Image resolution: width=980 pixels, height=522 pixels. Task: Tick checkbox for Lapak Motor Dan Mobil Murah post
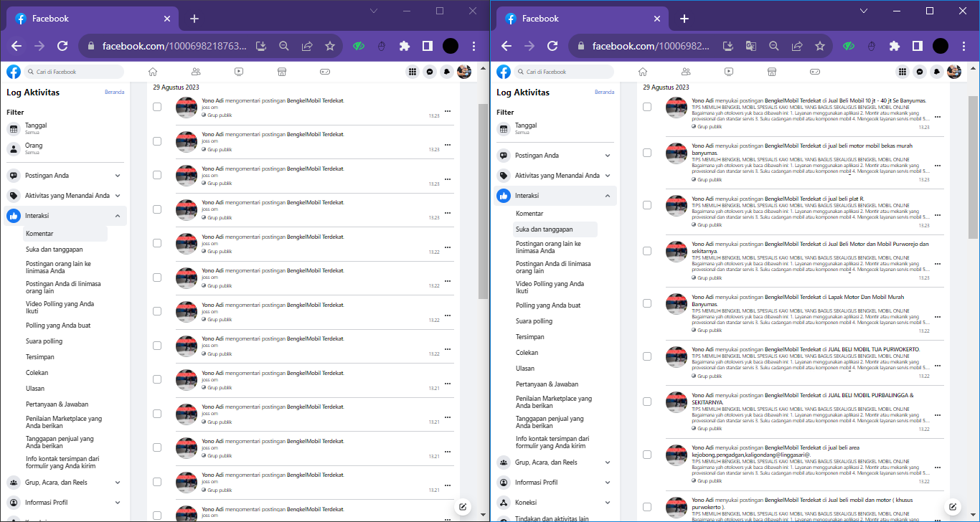647,303
